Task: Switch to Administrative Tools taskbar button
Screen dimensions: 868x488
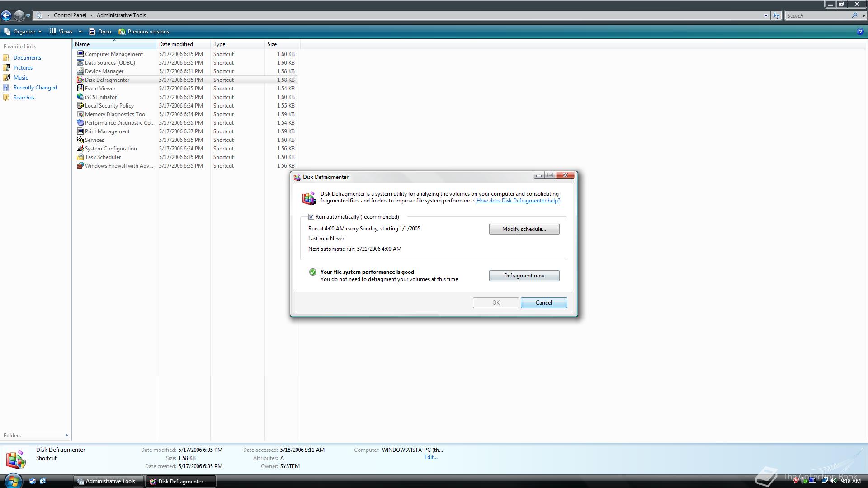Action: click(x=108, y=481)
